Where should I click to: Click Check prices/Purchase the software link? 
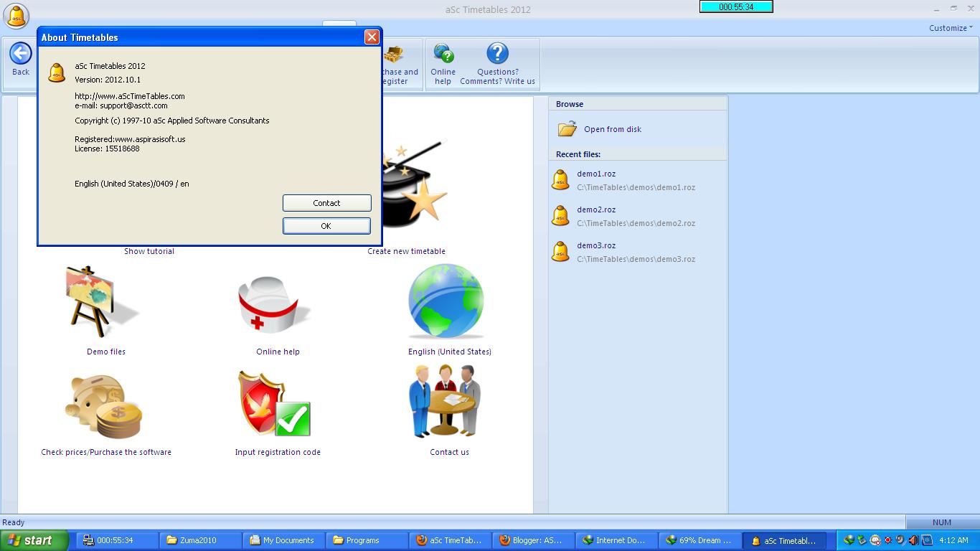tap(106, 452)
